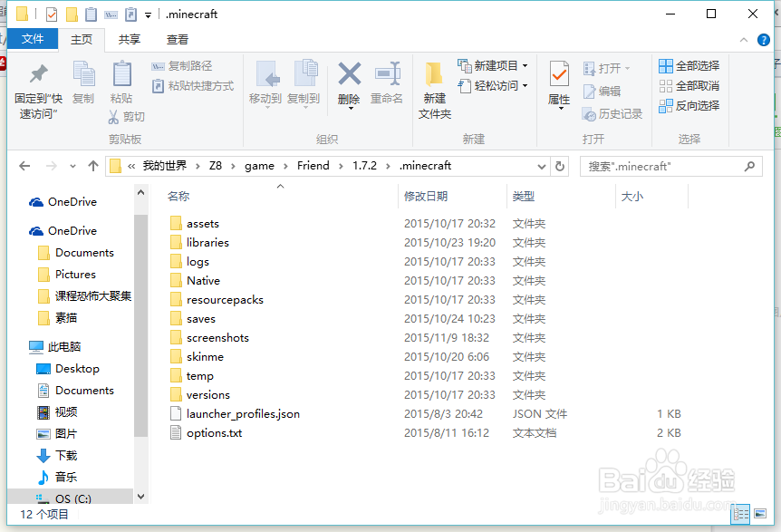Click the Rename (重命名) icon

(387, 73)
